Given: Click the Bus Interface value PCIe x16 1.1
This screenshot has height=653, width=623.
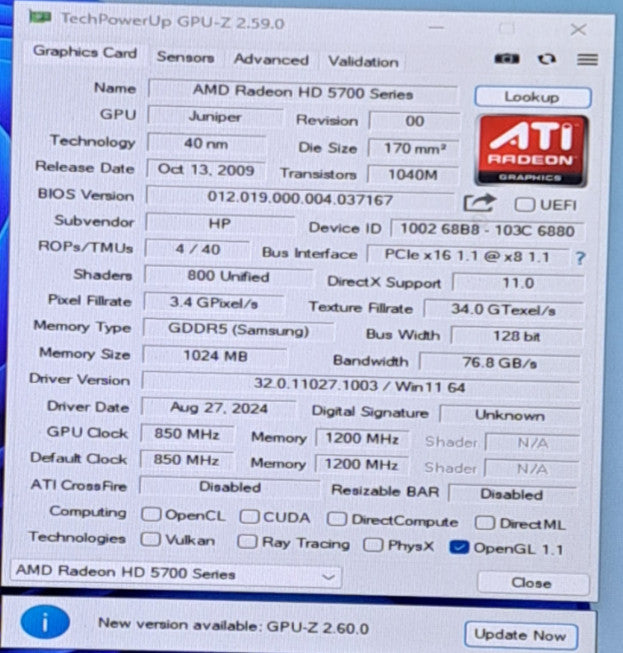Looking at the screenshot, I should point(467,256).
